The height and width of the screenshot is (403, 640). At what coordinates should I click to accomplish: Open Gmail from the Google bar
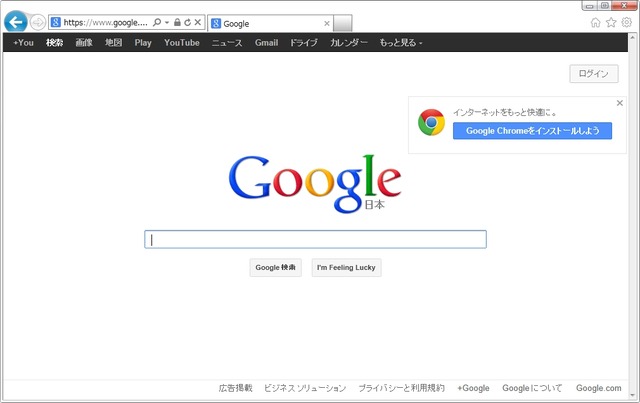point(267,42)
